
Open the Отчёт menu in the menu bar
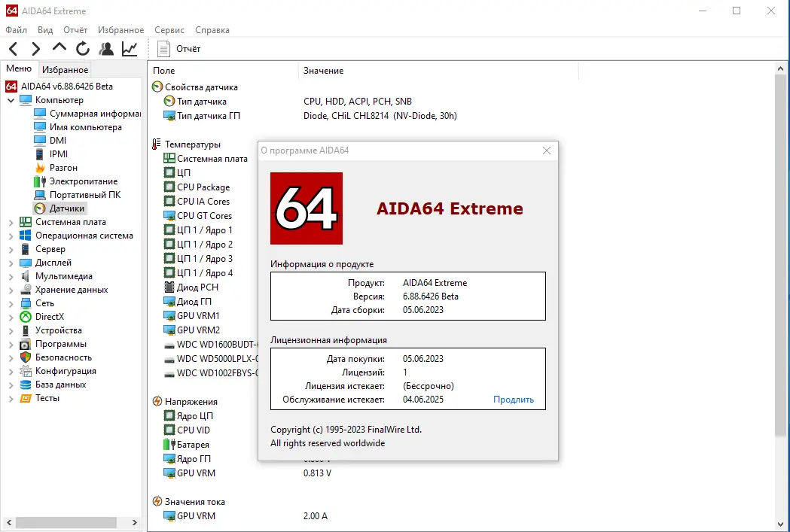click(x=75, y=30)
